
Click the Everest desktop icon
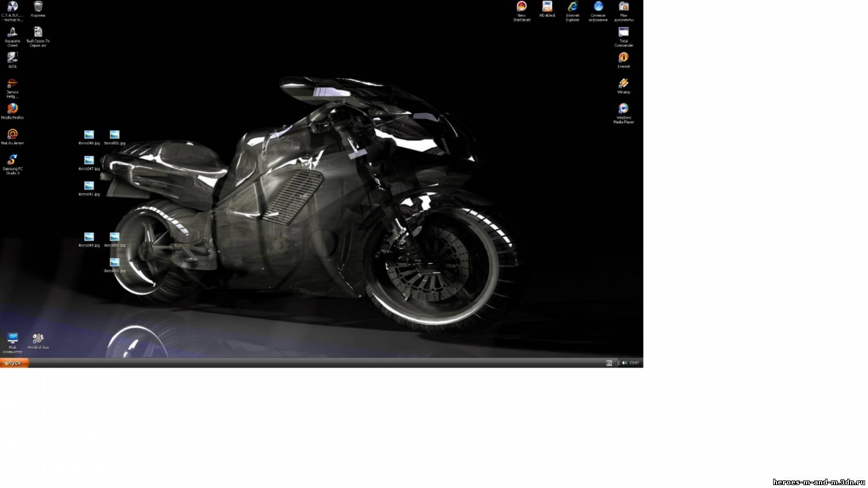click(x=623, y=58)
